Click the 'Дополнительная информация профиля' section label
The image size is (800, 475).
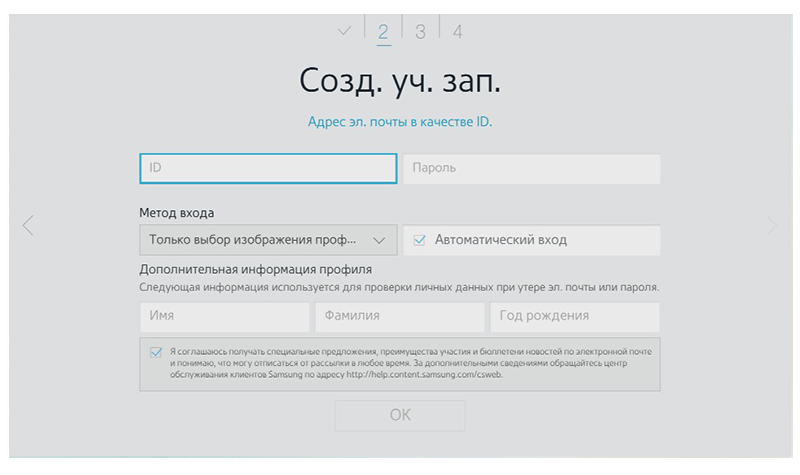(256, 270)
